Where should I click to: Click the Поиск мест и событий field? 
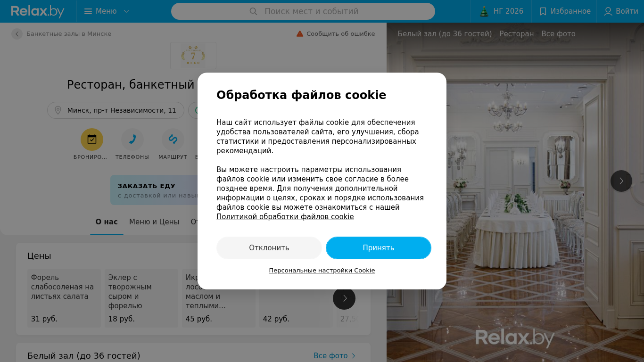pos(303,11)
